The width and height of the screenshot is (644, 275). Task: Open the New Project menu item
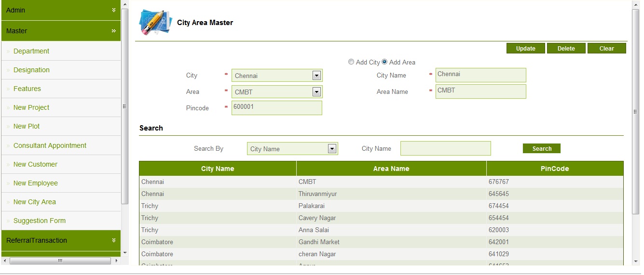31,107
